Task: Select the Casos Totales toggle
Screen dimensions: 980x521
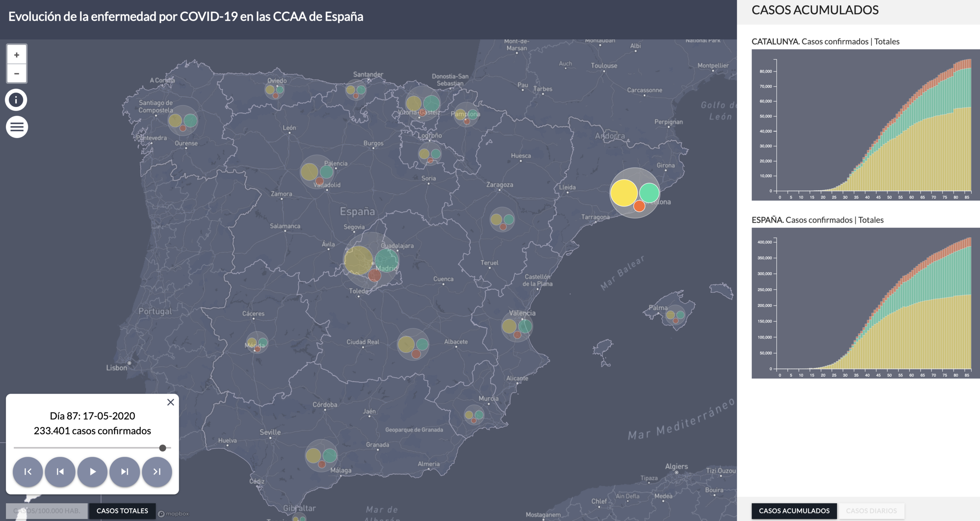Action: (x=122, y=511)
